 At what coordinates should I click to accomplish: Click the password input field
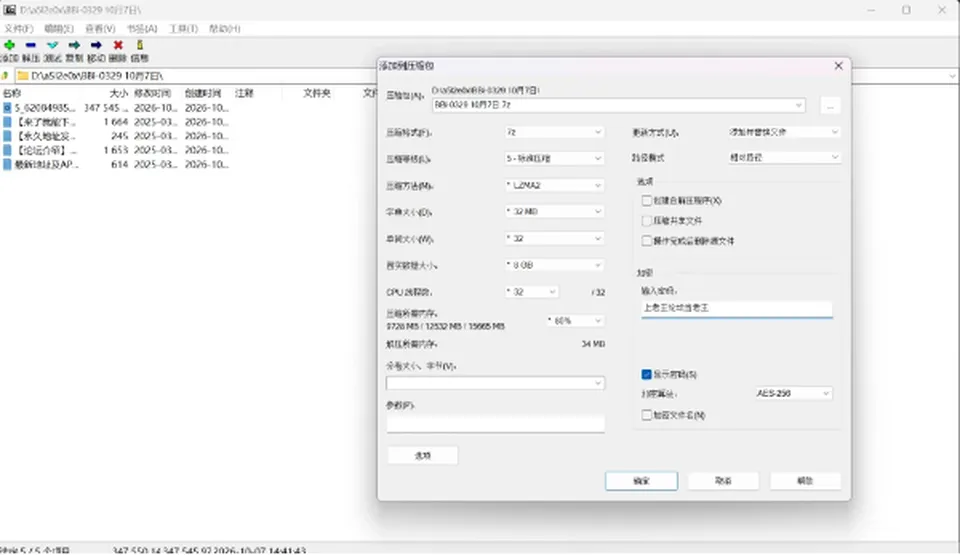(737, 308)
